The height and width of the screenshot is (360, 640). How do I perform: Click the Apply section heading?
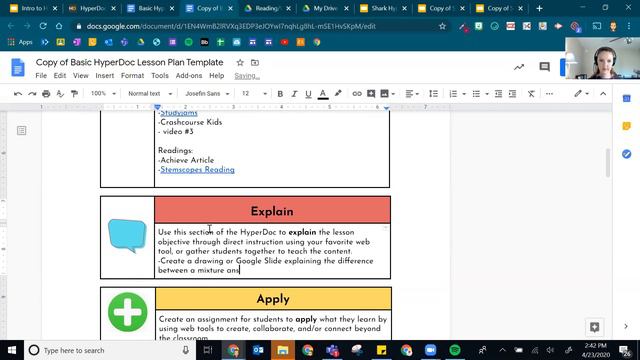click(x=273, y=299)
